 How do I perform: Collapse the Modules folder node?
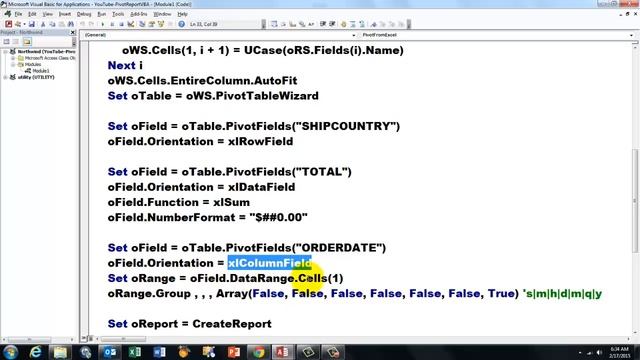(x=13, y=64)
